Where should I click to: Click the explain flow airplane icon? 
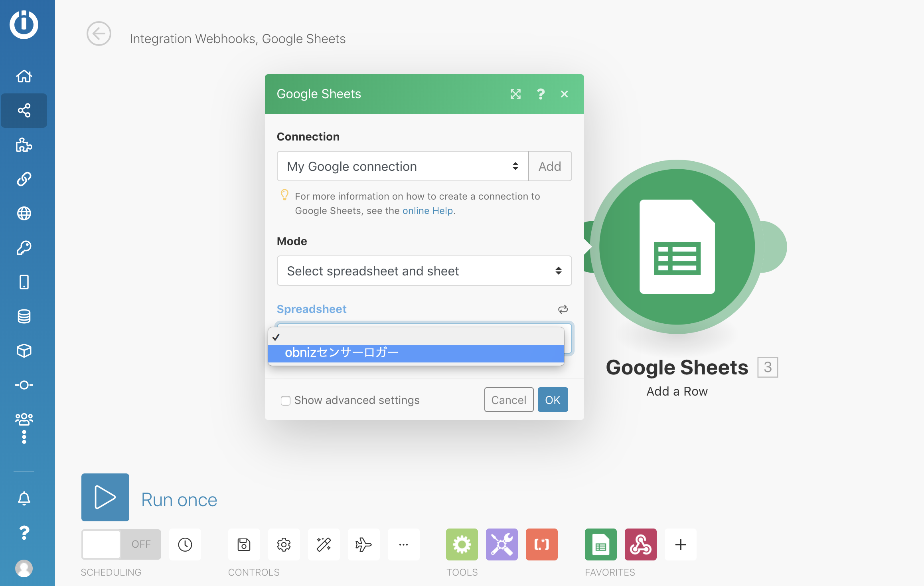tap(364, 544)
